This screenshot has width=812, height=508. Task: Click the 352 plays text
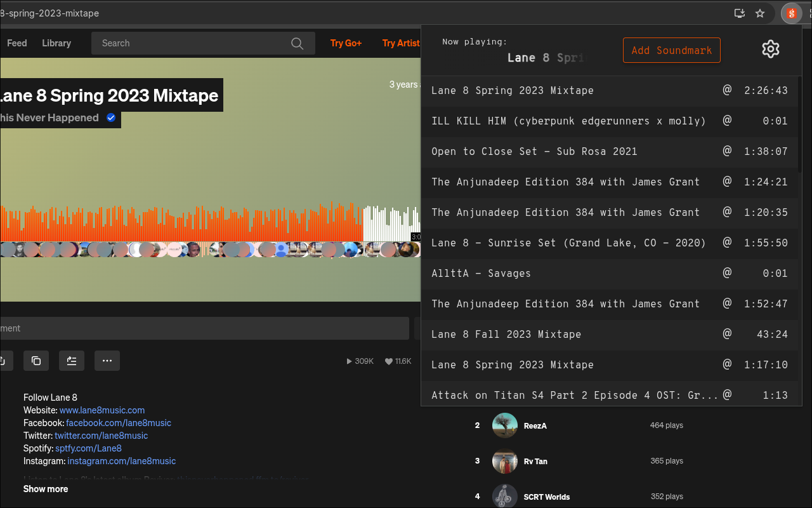[667, 497]
